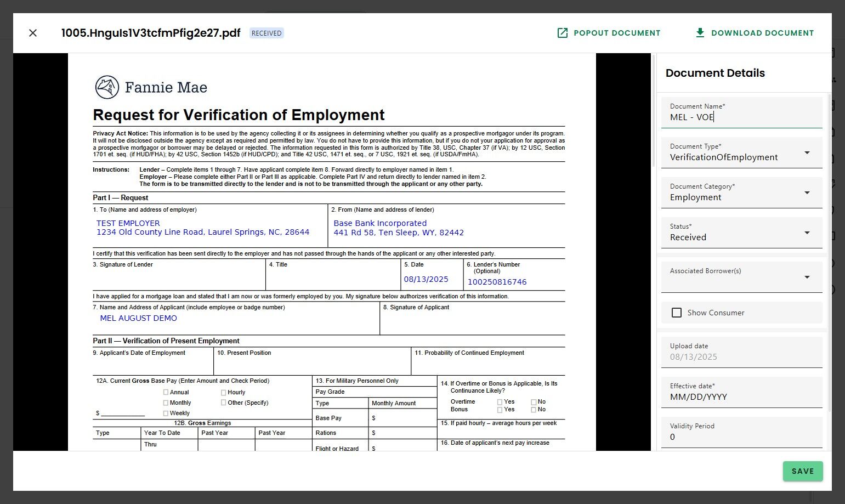Click the lender's number 100250816746
The image size is (845, 504).
tap(497, 282)
